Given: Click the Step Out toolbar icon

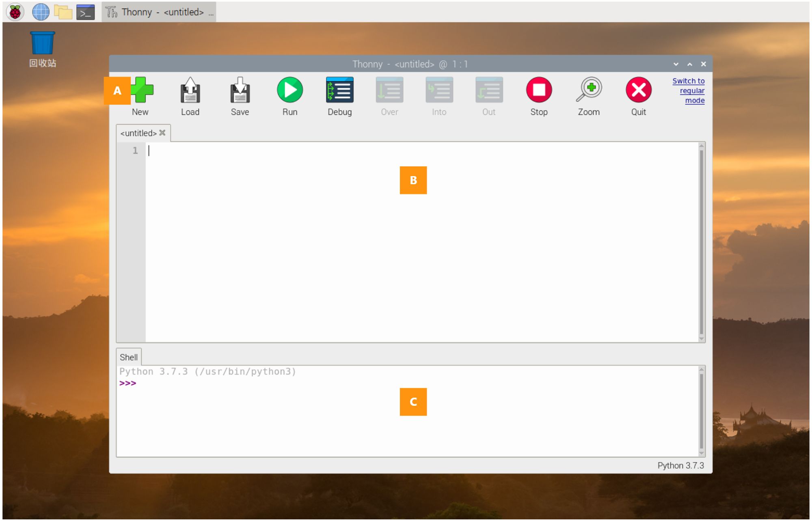Looking at the screenshot, I should pos(489,90).
